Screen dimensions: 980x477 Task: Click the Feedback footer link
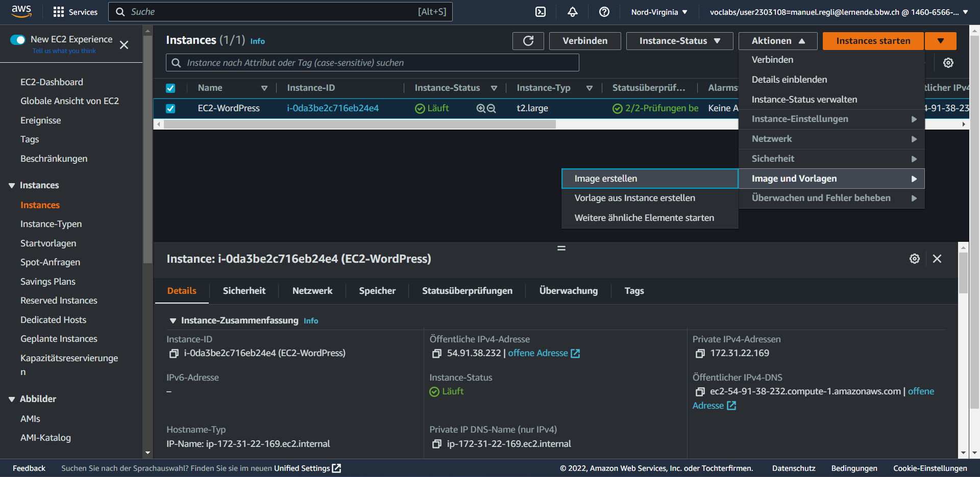click(x=29, y=468)
